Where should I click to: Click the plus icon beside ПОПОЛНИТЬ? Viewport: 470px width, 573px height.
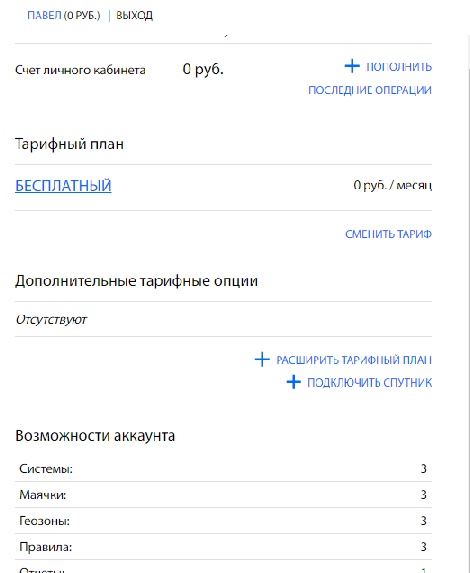[x=352, y=66]
